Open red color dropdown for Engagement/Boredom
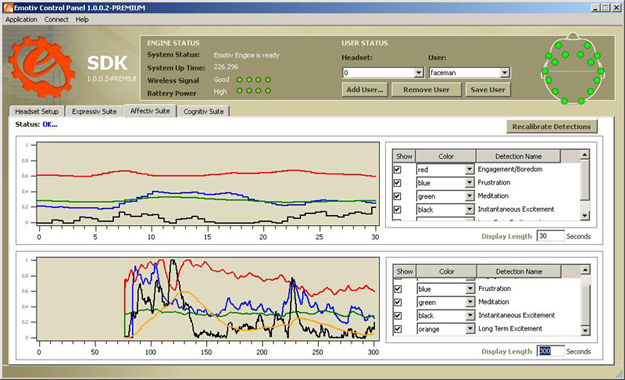Image resolution: width=625 pixels, height=380 pixels. pos(469,169)
